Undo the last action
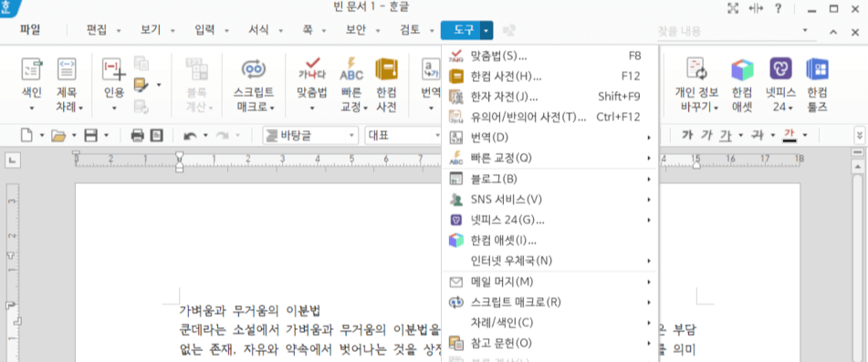 (x=190, y=135)
